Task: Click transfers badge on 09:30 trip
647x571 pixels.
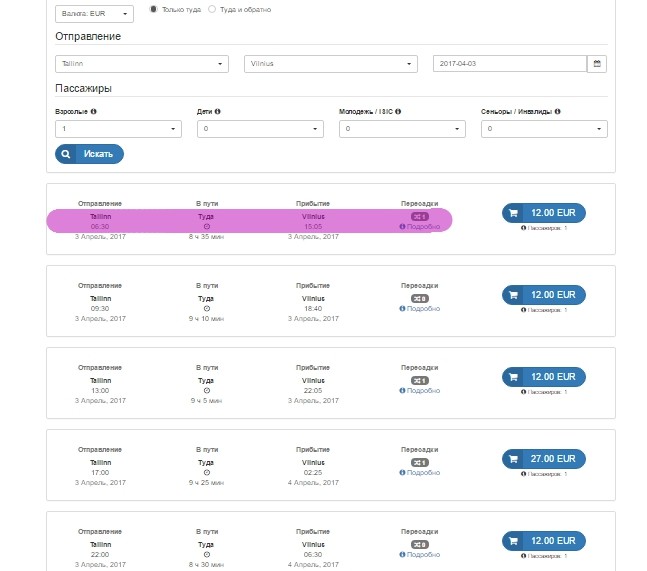Action: [x=419, y=298]
